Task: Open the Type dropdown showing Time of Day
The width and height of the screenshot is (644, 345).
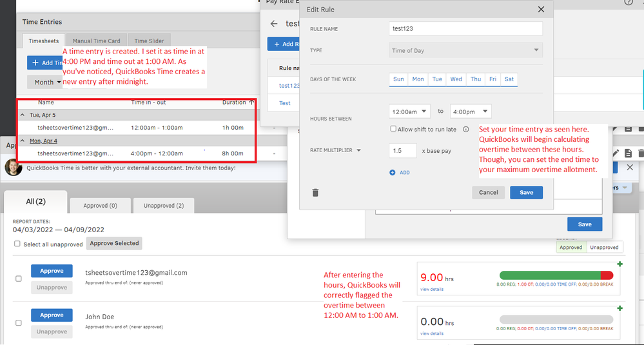Action: (465, 50)
